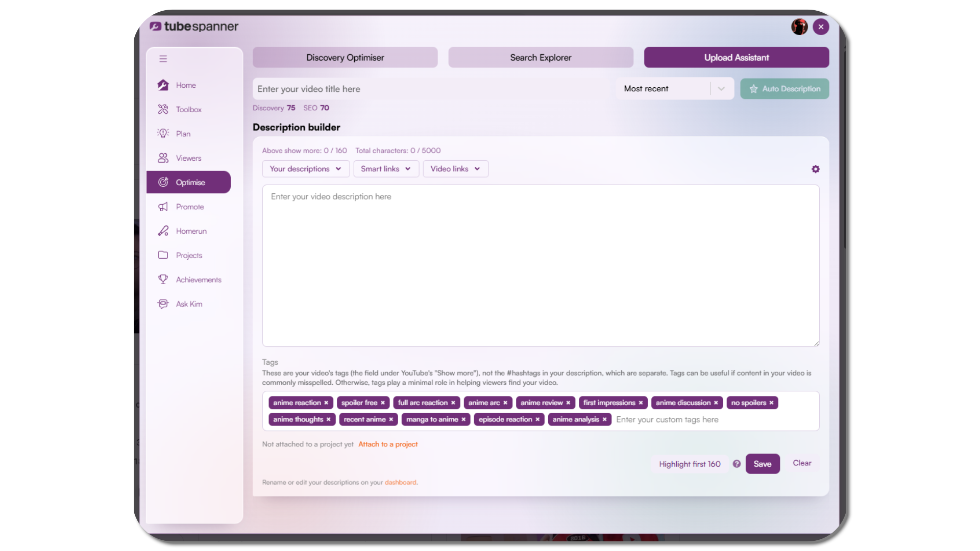Switch to the Search Explorer tab

coord(541,58)
